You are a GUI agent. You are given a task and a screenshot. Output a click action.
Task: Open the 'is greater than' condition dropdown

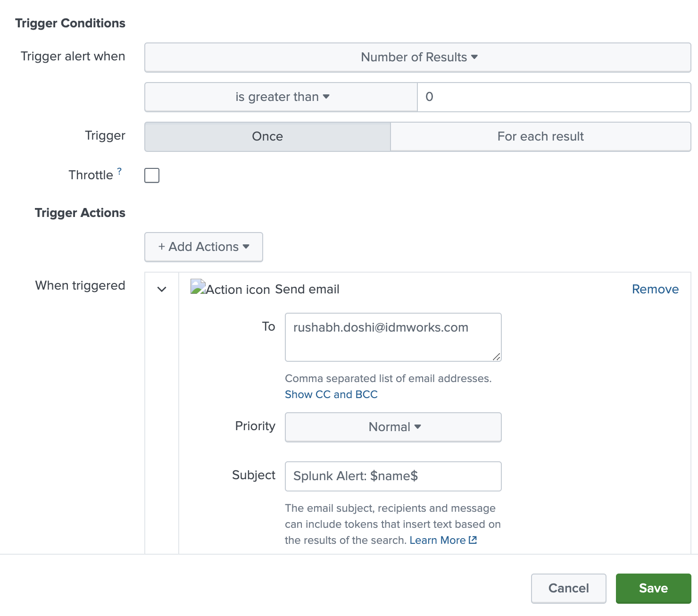point(281,97)
